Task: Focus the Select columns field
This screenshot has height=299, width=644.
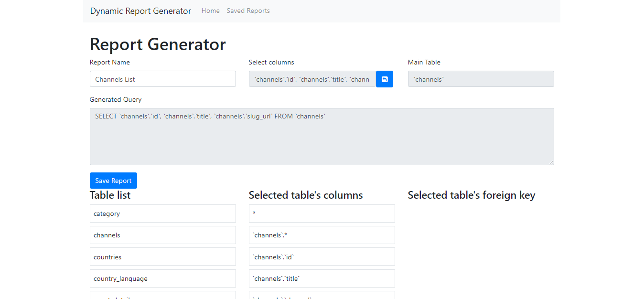Action: click(311, 79)
